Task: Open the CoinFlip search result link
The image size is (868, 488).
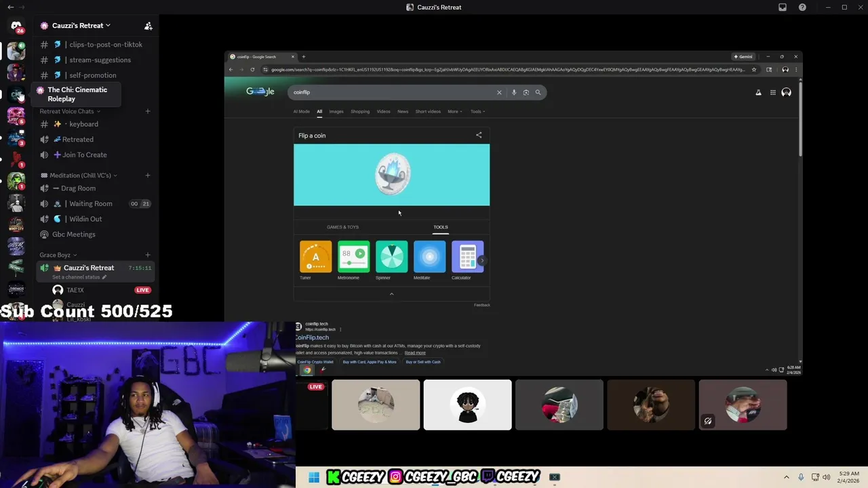Action: (x=312, y=338)
